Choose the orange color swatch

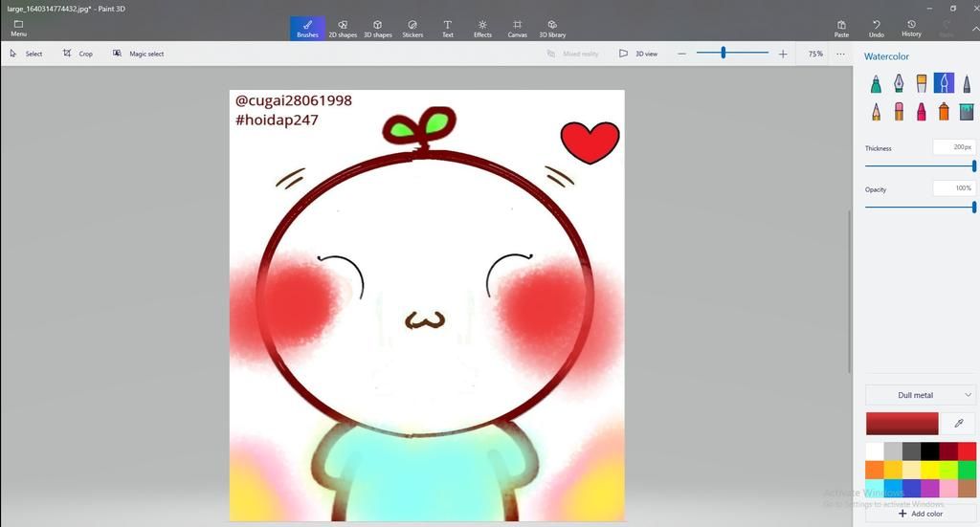coord(875,470)
